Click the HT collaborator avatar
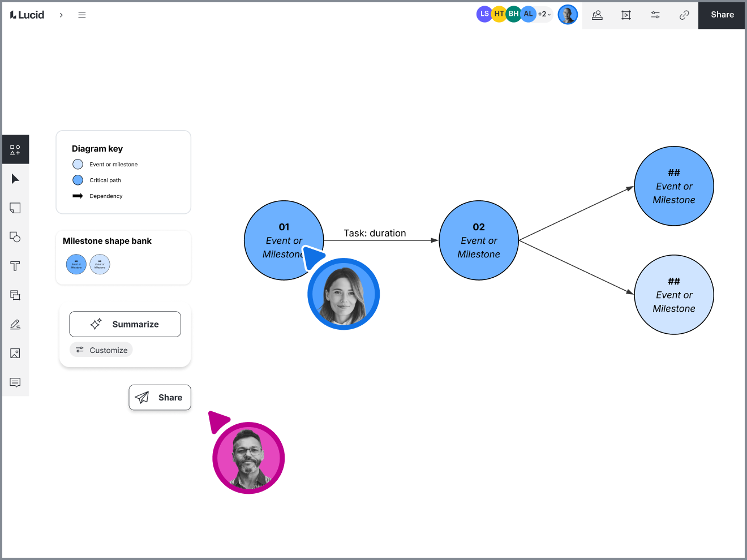This screenshot has width=747, height=560. tap(499, 14)
